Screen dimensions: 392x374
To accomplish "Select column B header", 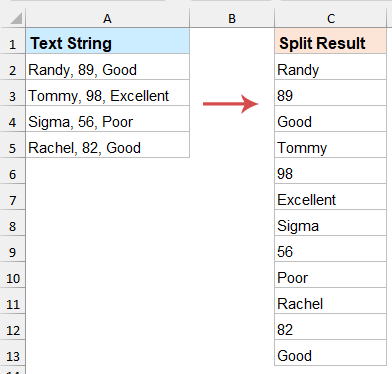I will click(x=232, y=18).
